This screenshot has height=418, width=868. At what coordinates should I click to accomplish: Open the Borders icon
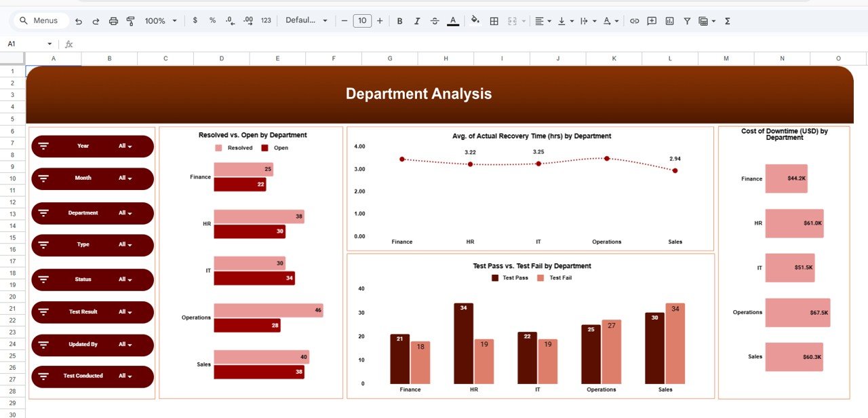coord(493,21)
